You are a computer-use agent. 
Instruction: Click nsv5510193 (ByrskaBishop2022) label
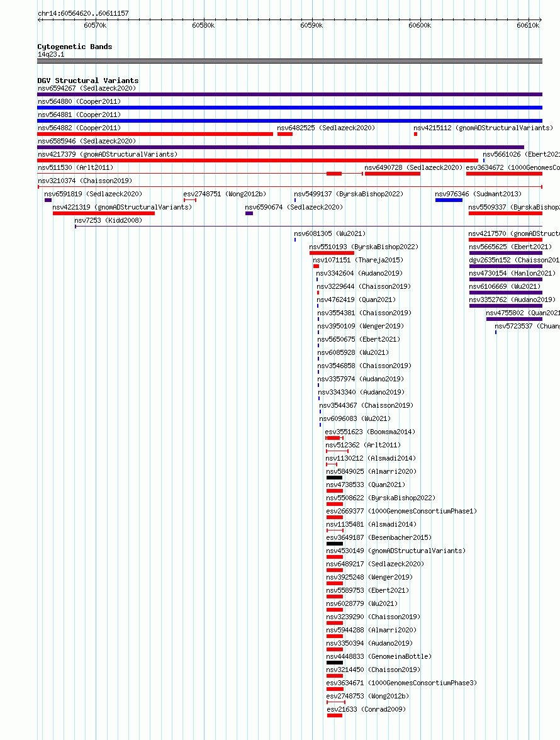point(364,247)
